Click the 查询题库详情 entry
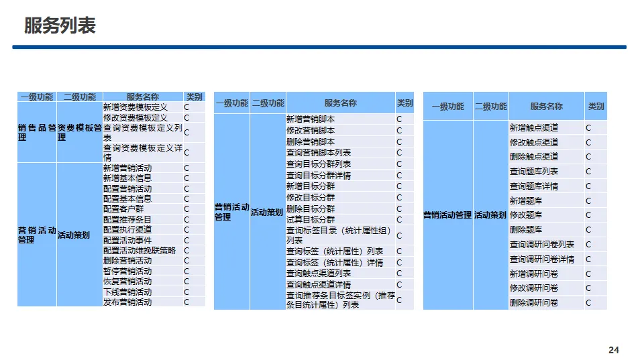 point(546,186)
